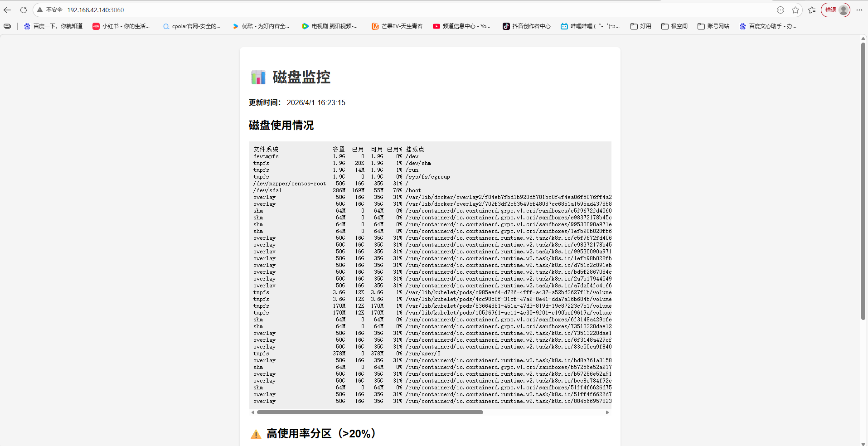Expand the 账号网站 bookmark folder

(x=713, y=26)
